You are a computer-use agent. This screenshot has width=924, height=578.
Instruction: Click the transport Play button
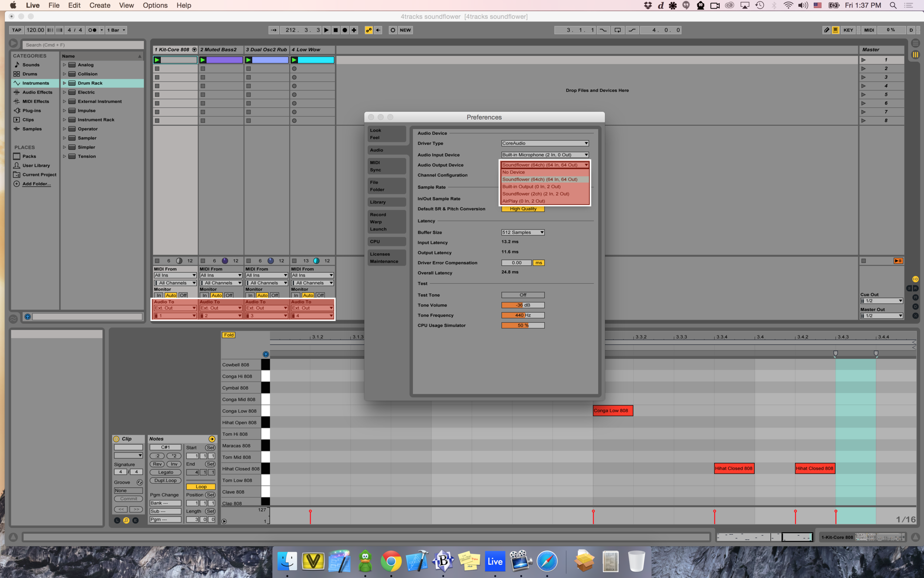coord(326,30)
